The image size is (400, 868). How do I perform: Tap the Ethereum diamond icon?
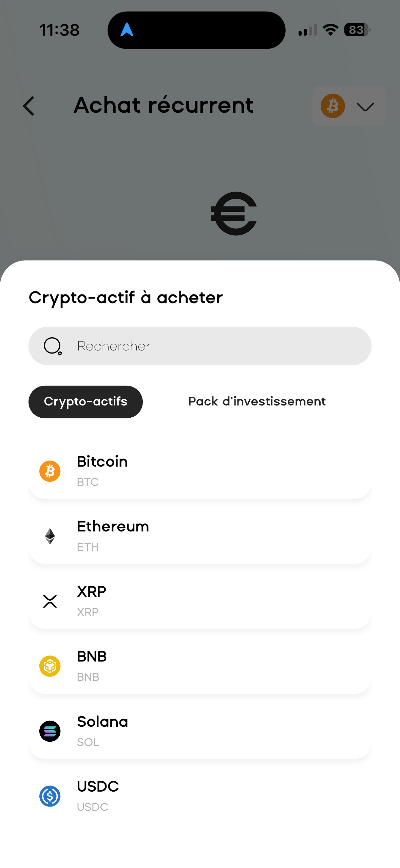[x=50, y=536]
